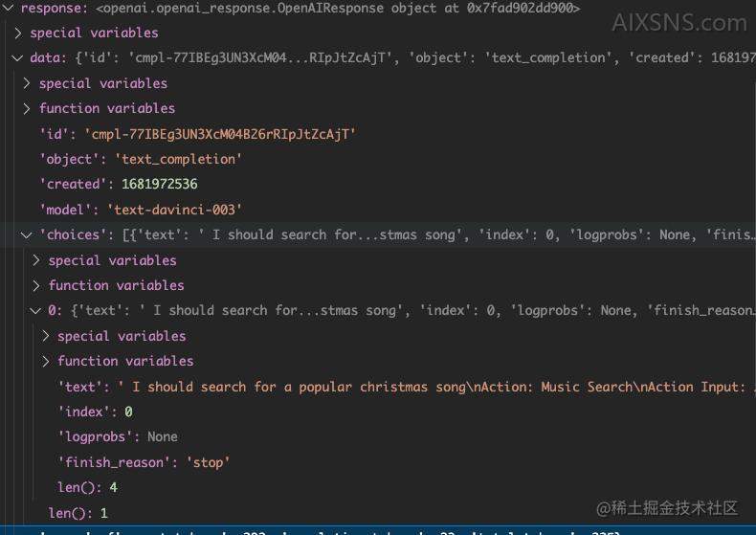Screen dimensions: 756x535
Task: Collapse the 'choices' list node
Action: click(26, 235)
